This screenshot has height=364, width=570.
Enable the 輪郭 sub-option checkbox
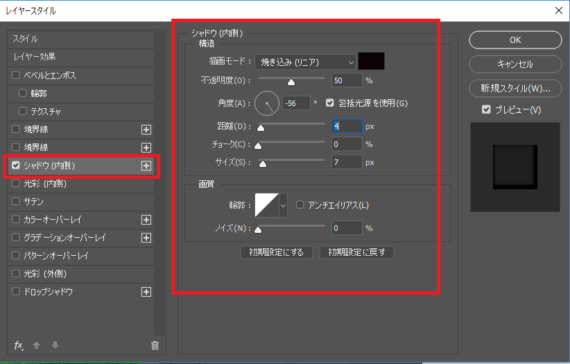23,93
